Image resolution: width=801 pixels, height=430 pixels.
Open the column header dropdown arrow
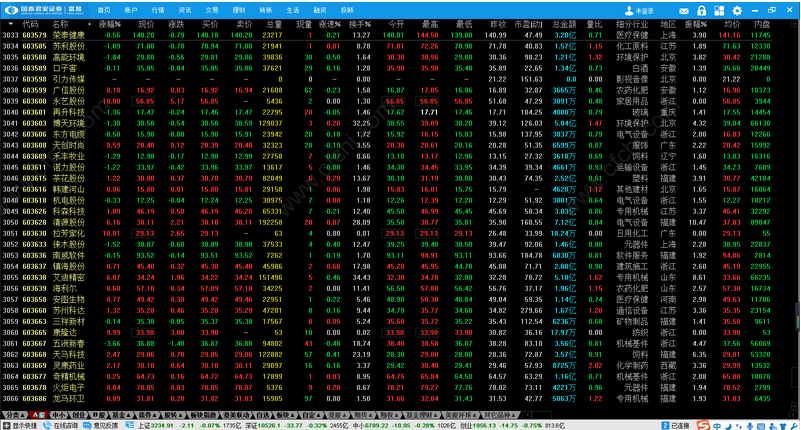pos(10,24)
